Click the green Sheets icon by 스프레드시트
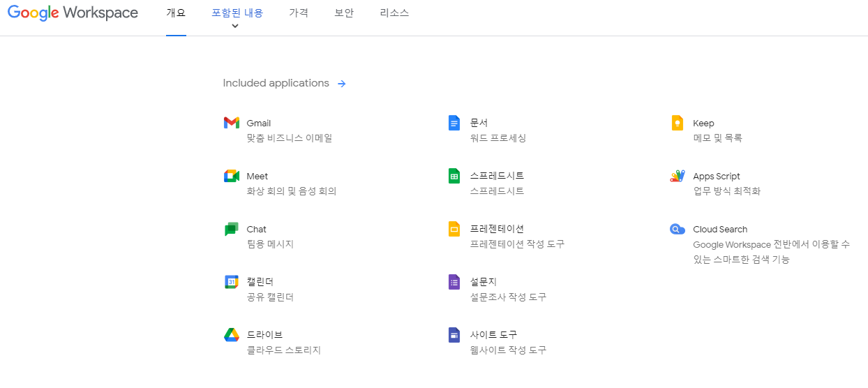This screenshot has height=388, width=868. 454,176
